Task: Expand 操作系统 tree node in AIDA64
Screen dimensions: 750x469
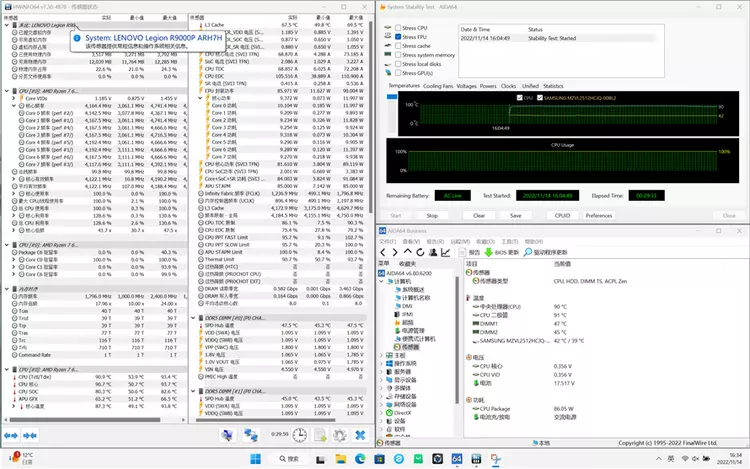Action: pos(382,363)
